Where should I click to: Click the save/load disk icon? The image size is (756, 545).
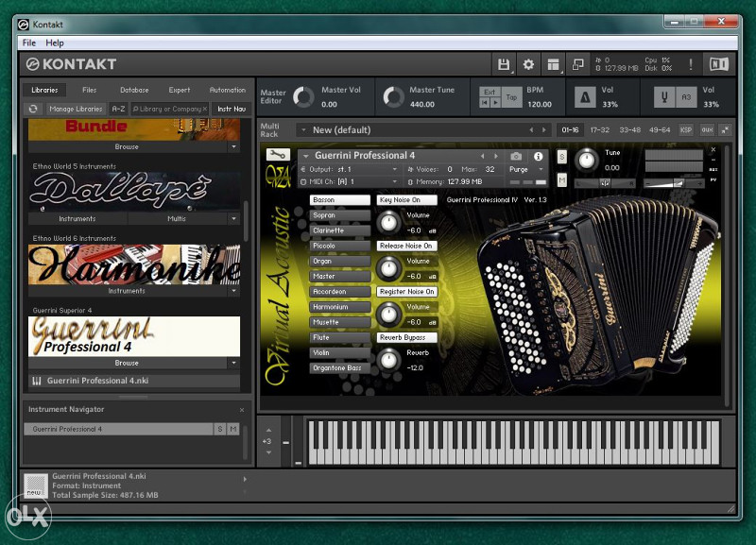(504, 64)
